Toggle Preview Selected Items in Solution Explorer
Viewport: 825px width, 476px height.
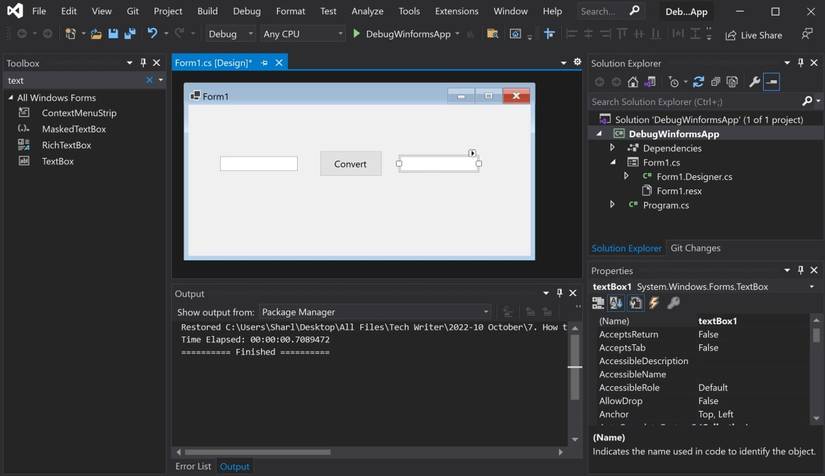click(772, 82)
